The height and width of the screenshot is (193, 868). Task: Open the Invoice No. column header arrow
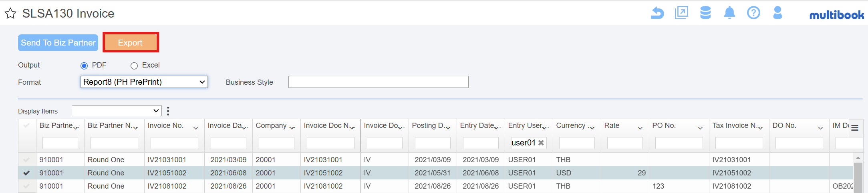pyautogui.click(x=195, y=128)
